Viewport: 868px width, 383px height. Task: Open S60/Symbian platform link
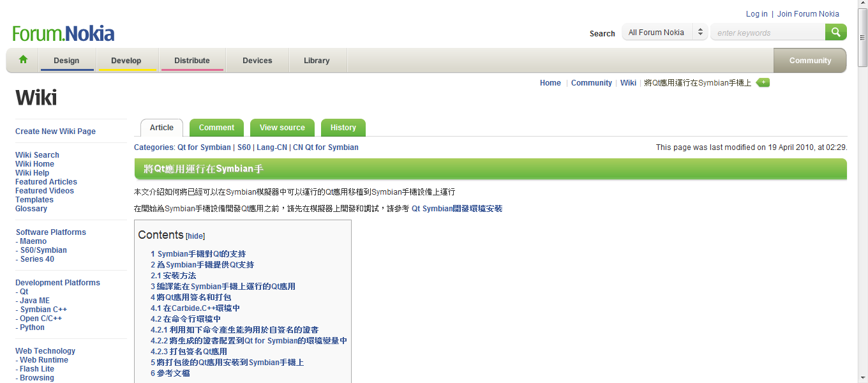pyautogui.click(x=43, y=250)
